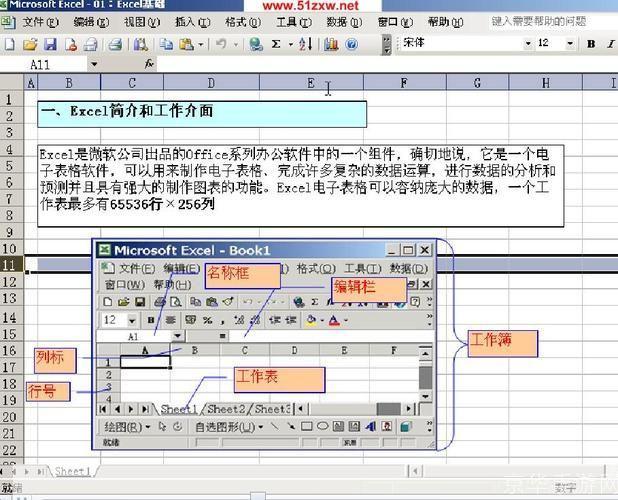
Task: Create a new workbook from main toolbar
Action: pyautogui.click(x=9, y=44)
